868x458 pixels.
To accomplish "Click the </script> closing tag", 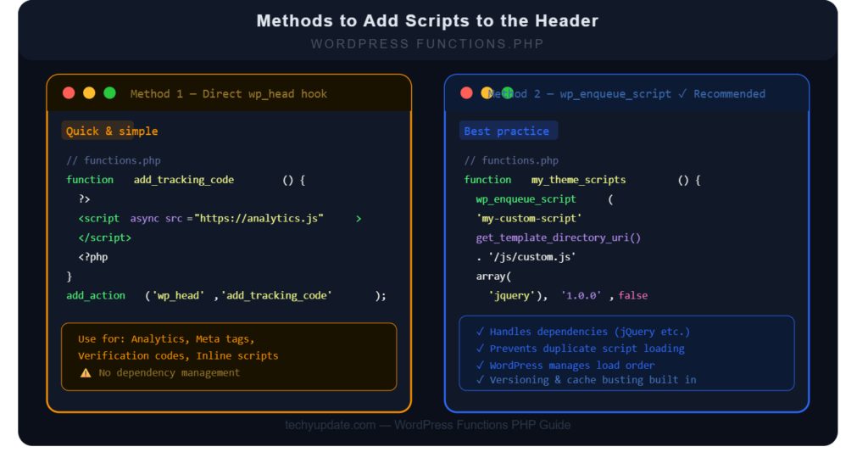I will pyautogui.click(x=104, y=237).
